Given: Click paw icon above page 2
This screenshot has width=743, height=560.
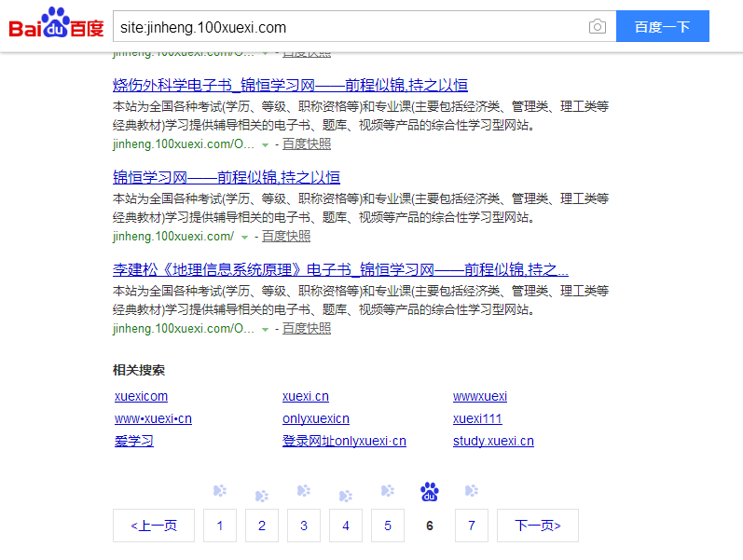Looking at the screenshot, I should coord(262,496).
